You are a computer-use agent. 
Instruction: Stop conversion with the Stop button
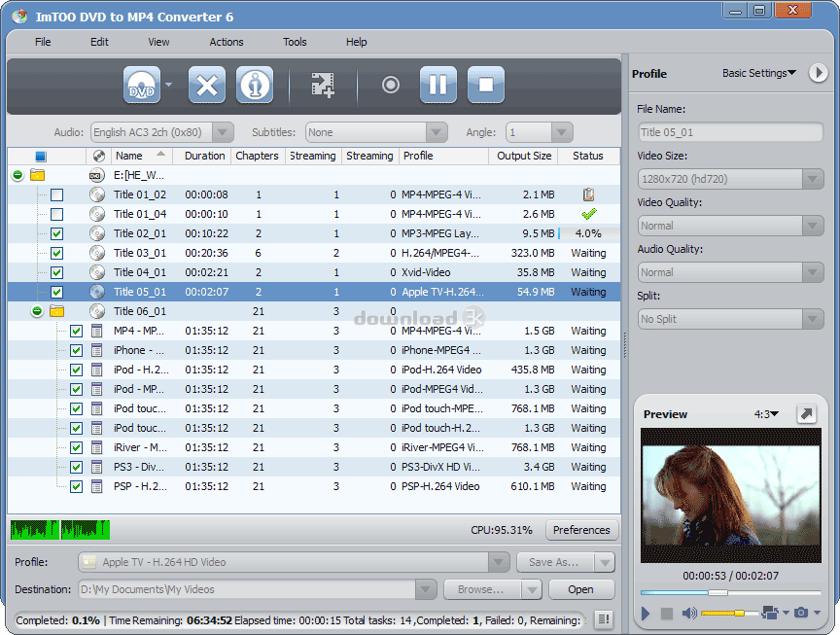486,85
